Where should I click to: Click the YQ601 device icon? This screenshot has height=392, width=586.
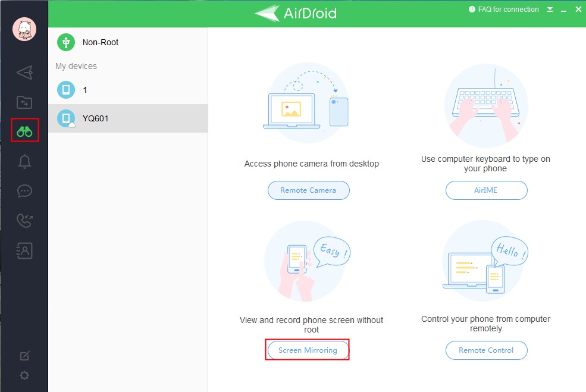[66, 118]
